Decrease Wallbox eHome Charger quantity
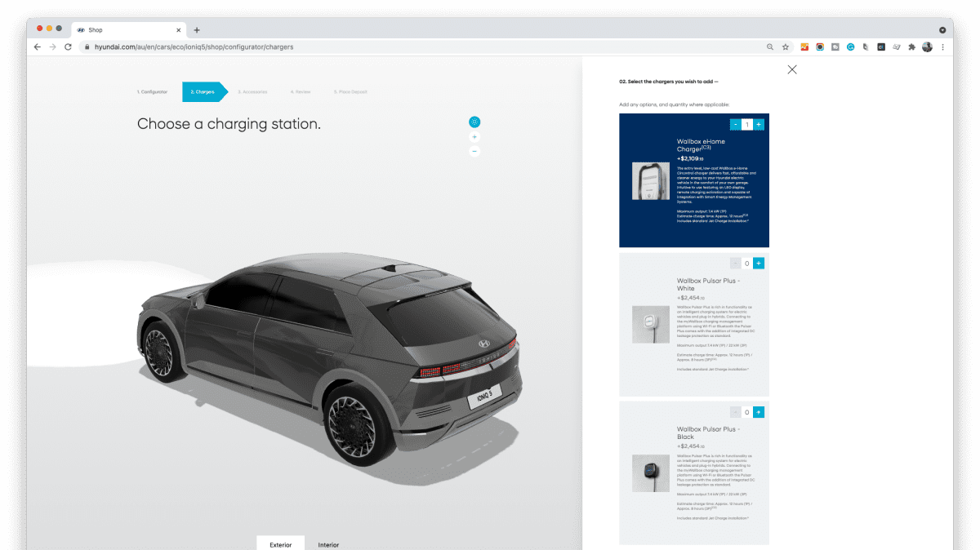Viewport: 980px width, 550px height. pyautogui.click(x=735, y=124)
